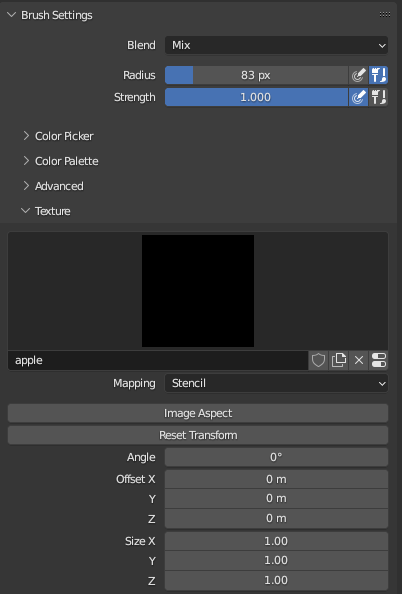The width and height of the screenshot is (402, 594).
Task: Click the Image Aspect button
Action: click(198, 413)
